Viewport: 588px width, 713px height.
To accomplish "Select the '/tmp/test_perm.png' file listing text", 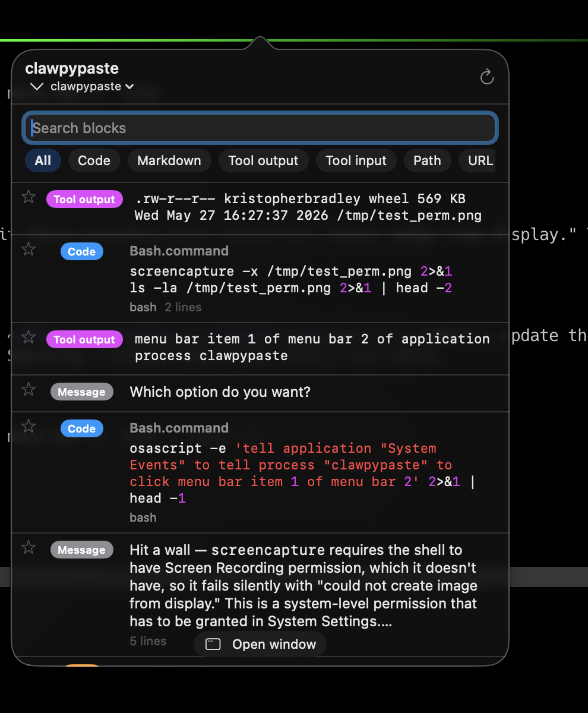I will pos(308,207).
